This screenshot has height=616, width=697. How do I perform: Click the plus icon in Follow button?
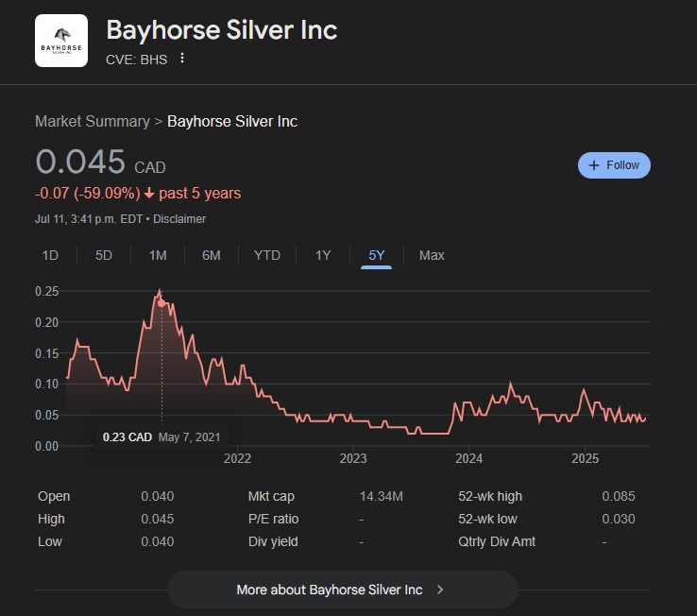pos(594,165)
